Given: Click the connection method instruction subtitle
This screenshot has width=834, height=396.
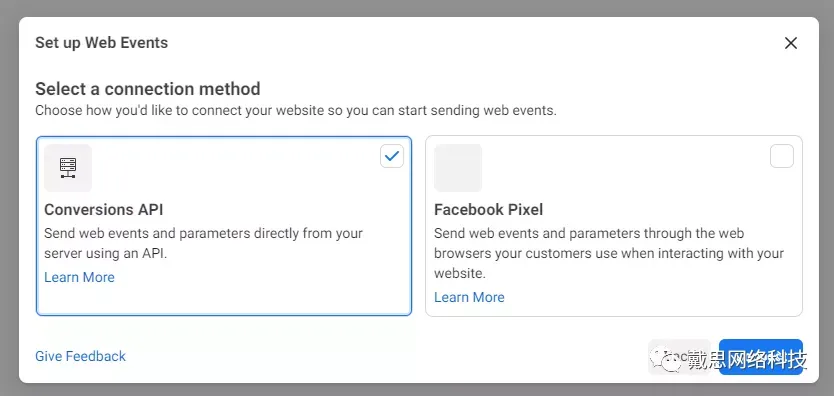Looking at the screenshot, I should 296,111.
